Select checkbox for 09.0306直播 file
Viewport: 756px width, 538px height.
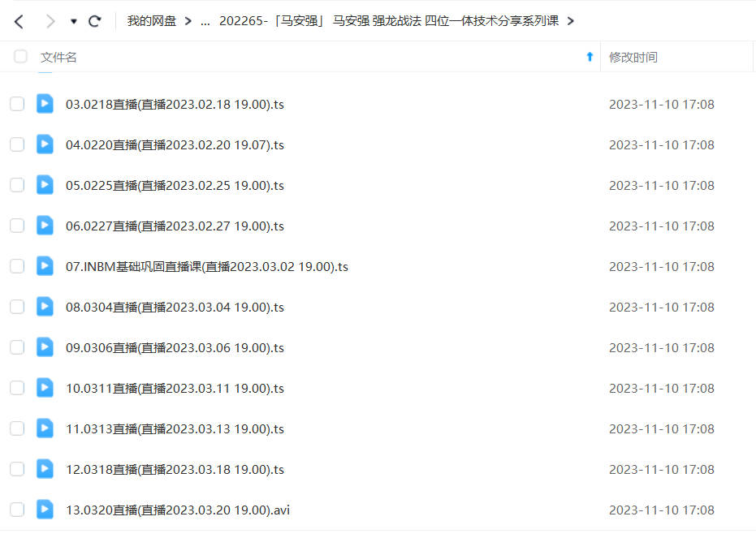17,347
